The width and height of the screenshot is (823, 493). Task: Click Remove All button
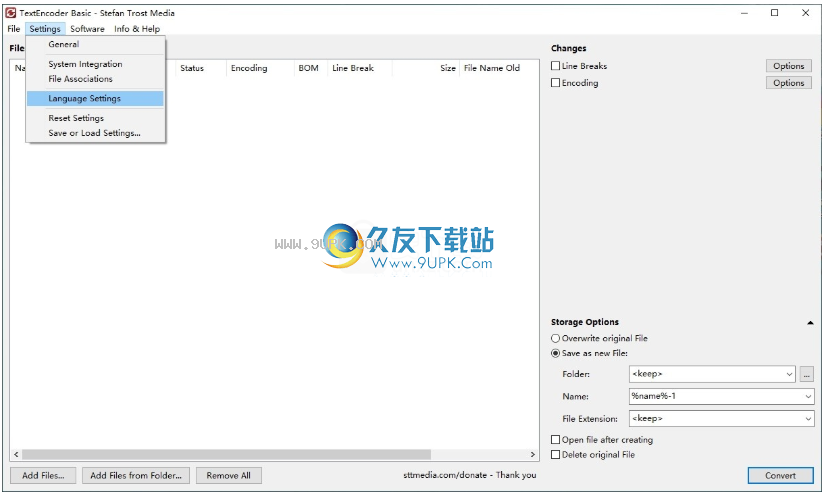pyautogui.click(x=229, y=475)
